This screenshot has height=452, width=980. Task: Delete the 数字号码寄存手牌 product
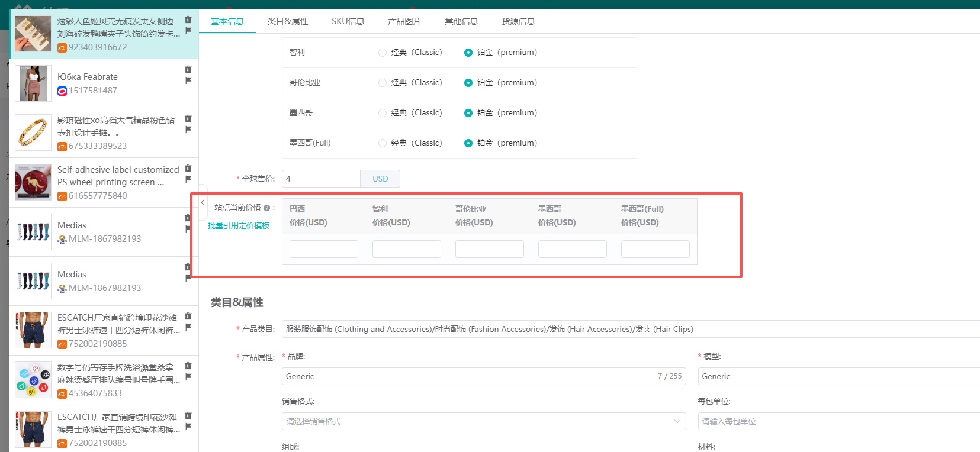click(x=188, y=366)
